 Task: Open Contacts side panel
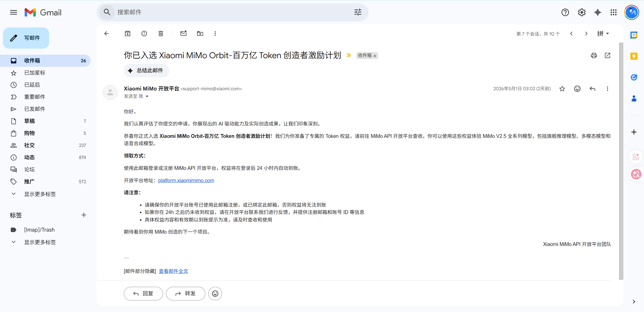[x=634, y=99]
